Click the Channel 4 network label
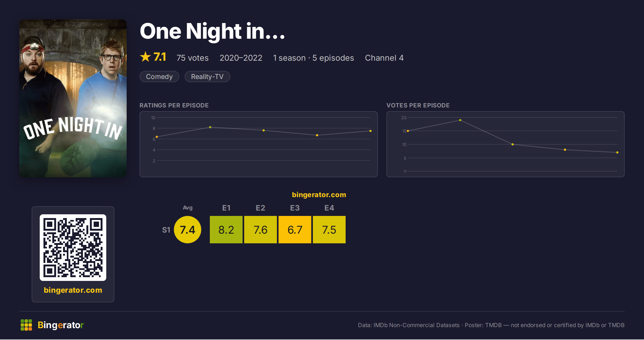Viewport: 644px width, 340px height. coord(384,58)
